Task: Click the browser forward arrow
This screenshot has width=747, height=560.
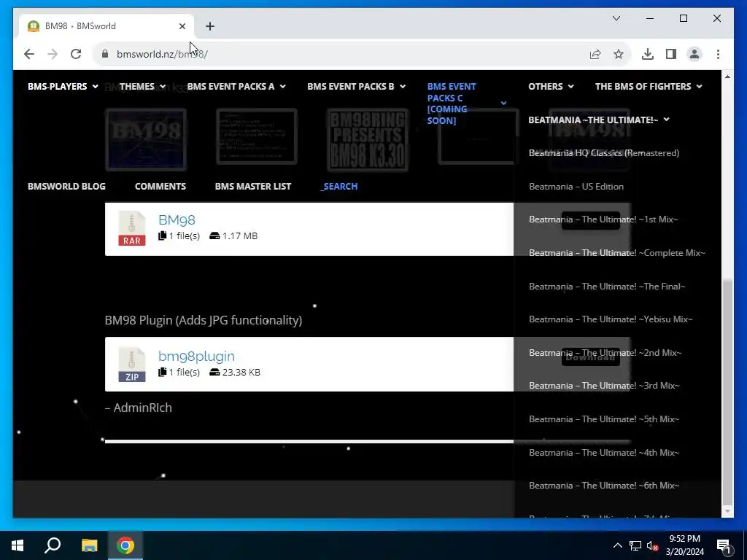Action: 53,54
